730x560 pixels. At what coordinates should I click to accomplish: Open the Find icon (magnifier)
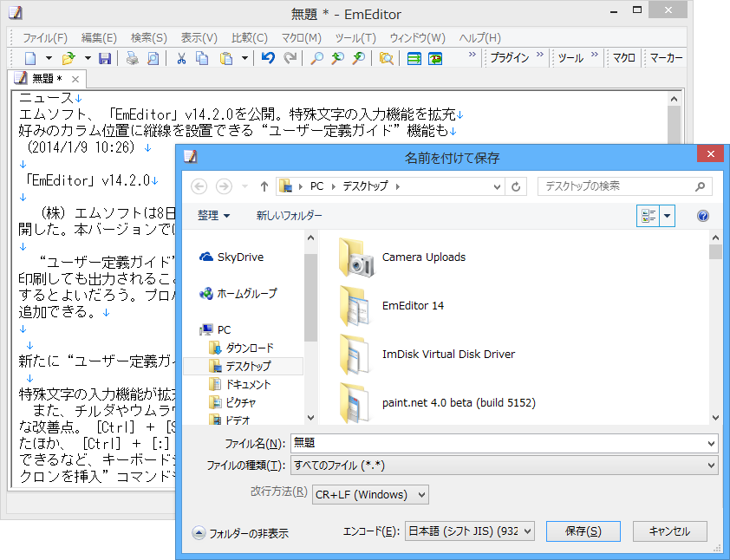316,58
